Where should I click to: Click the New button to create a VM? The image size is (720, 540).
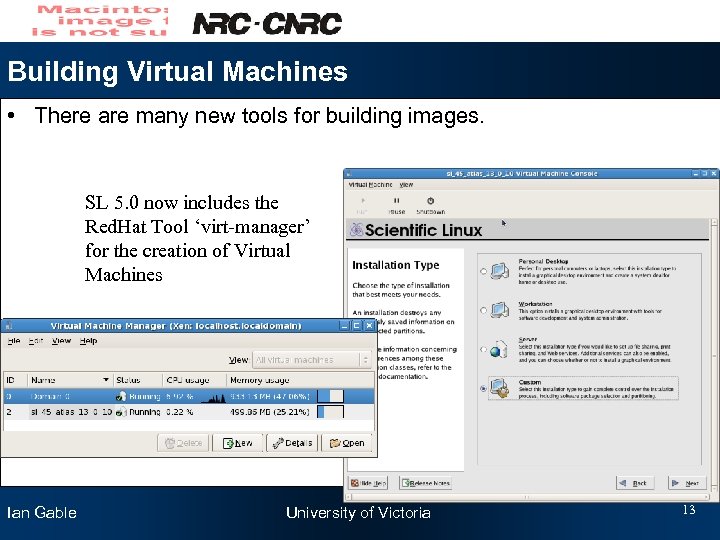click(x=237, y=443)
